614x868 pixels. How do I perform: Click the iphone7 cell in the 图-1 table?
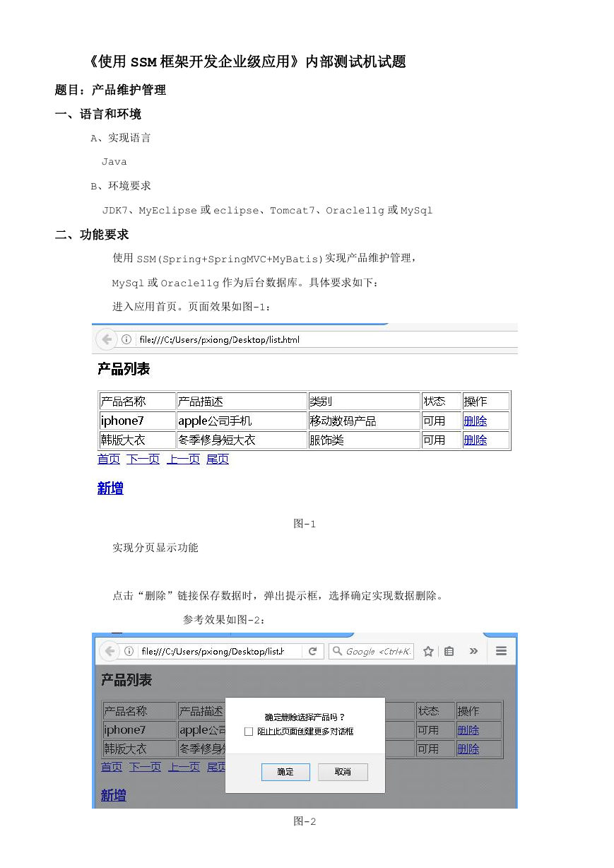click(x=137, y=421)
